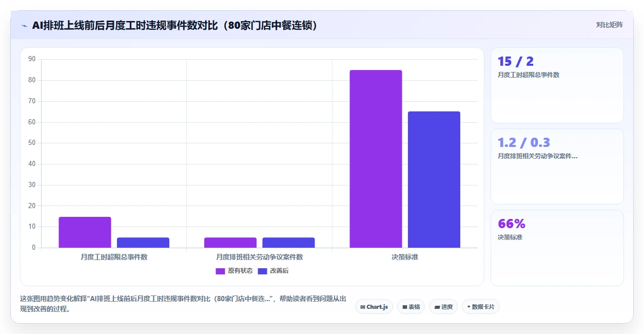Click the 月度排班相关劳动争议案件… card caption
The image size is (644, 334).
(538, 156)
